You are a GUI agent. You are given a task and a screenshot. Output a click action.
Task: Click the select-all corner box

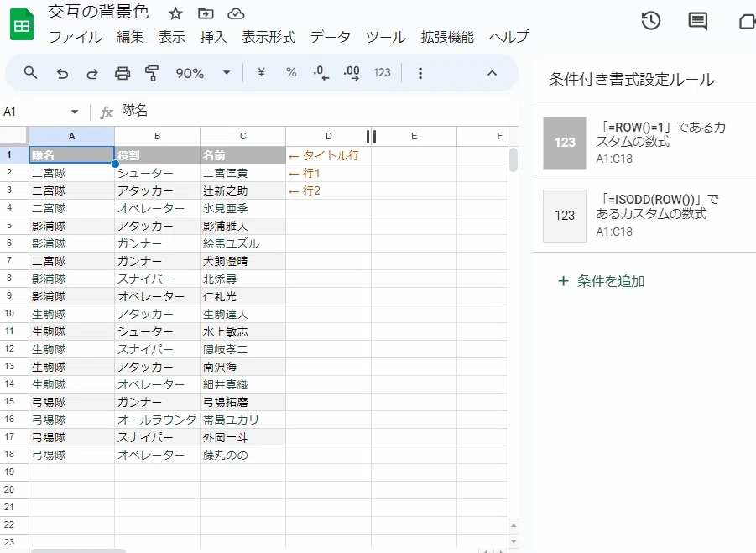coord(14,136)
